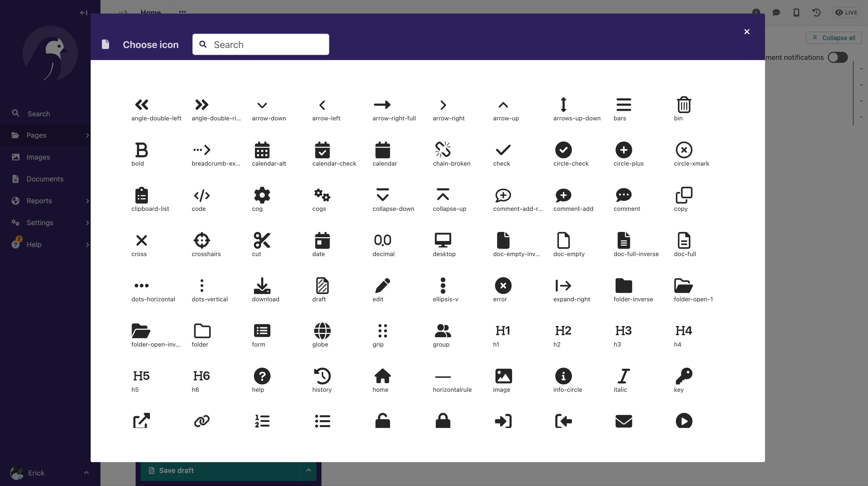The image size is (868, 486).
Task: Choose the crosshairs icon
Action: [x=201, y=240]
